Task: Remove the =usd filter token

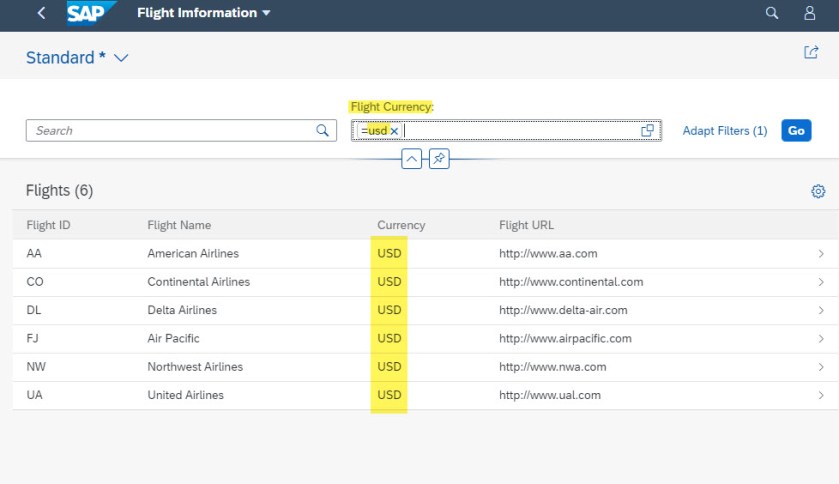Action: (394, 131)
